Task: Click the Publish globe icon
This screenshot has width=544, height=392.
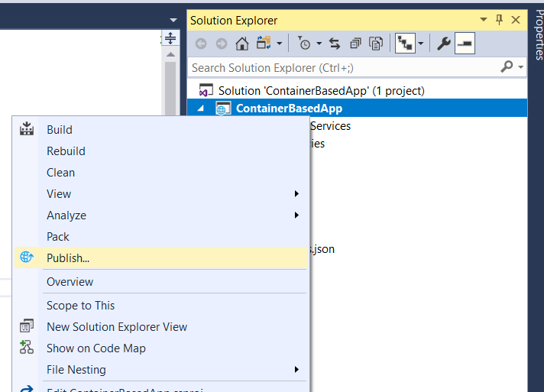Action: [27, 257]
